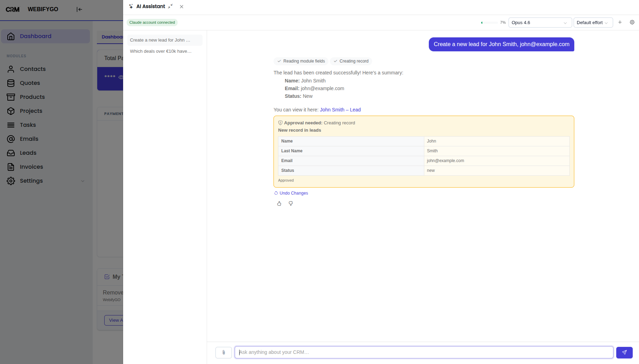Click the Contacts person icon

[11, 69]
